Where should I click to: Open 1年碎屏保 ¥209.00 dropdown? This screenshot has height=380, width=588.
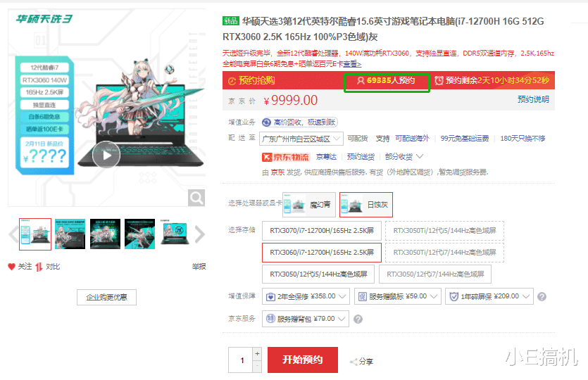489,296
